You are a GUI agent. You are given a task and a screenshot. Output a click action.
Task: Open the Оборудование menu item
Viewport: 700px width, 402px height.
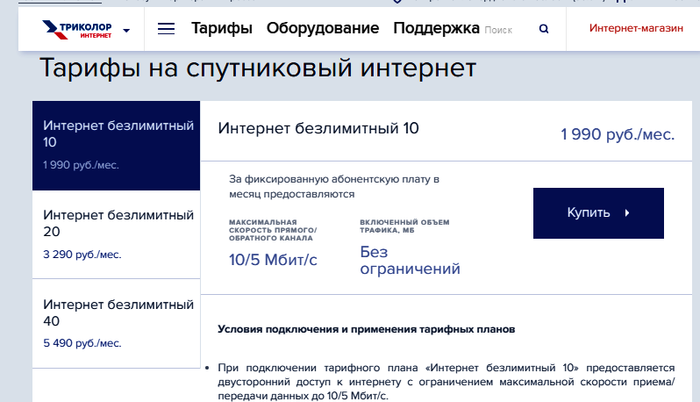322,28
